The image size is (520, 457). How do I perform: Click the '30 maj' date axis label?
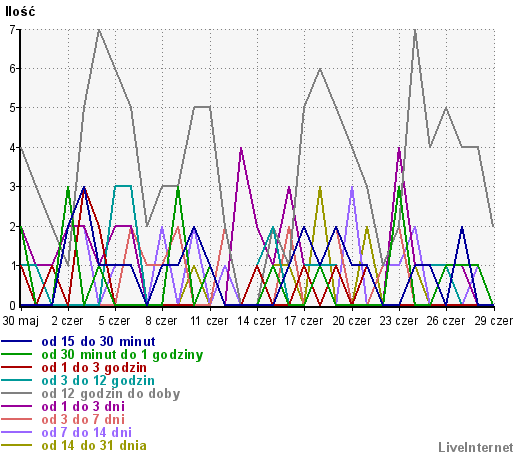pyautogui.click(x=21, y=321)
